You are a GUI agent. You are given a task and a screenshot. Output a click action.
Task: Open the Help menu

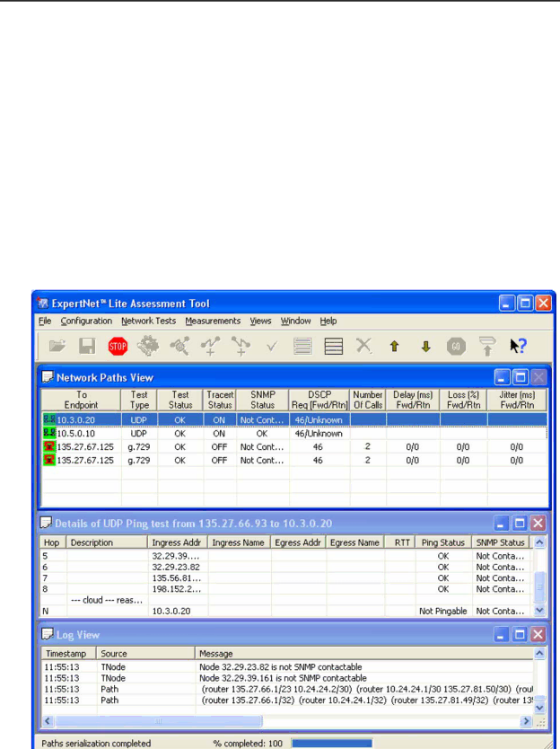click(328, 321)
